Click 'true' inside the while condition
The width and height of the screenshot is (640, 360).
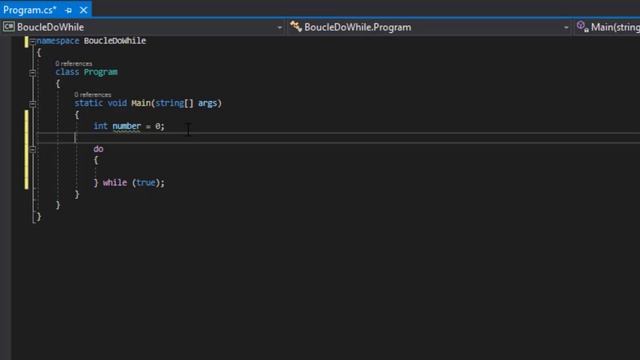click(146, 182)
